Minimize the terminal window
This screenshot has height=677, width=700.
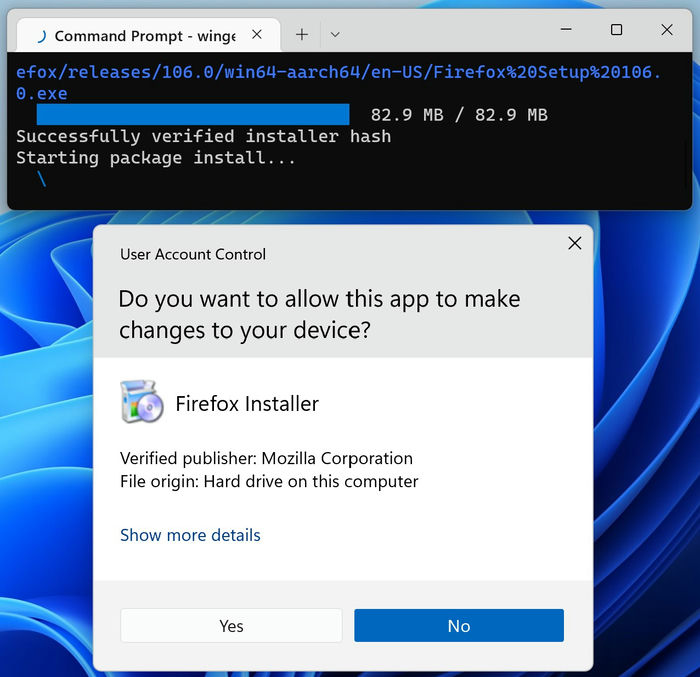(x=566, y=29)
